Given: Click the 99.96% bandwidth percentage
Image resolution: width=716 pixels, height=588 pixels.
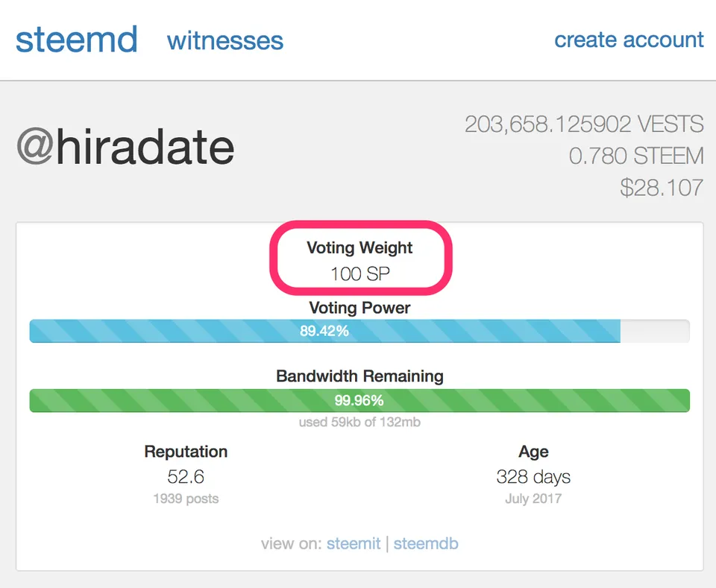Looking at the screenshot, I should coord(359,400).
